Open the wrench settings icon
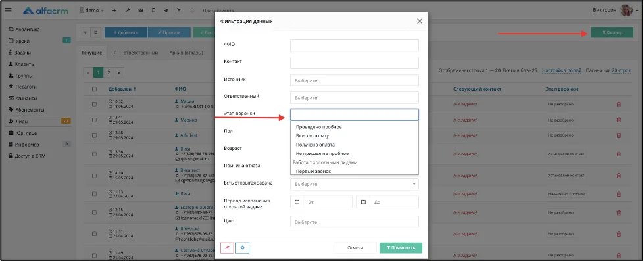Screen dimensions: 644x261 (x=128, y=11)
